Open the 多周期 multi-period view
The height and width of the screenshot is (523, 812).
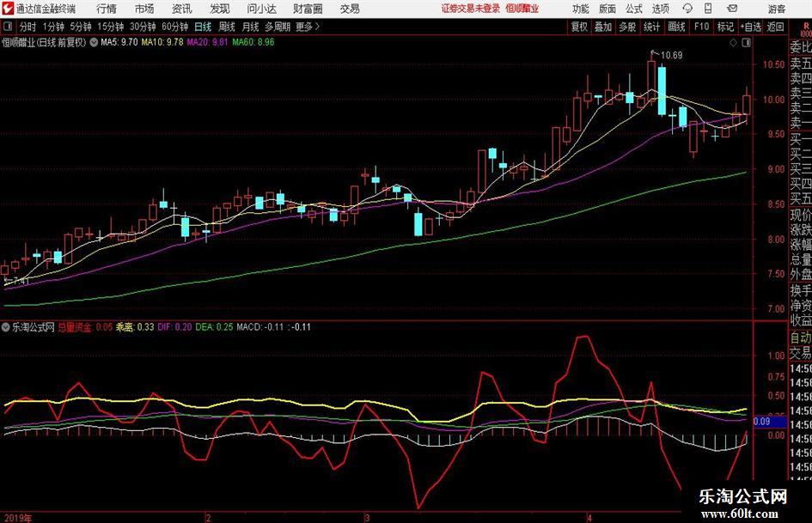tap(278, 27)
